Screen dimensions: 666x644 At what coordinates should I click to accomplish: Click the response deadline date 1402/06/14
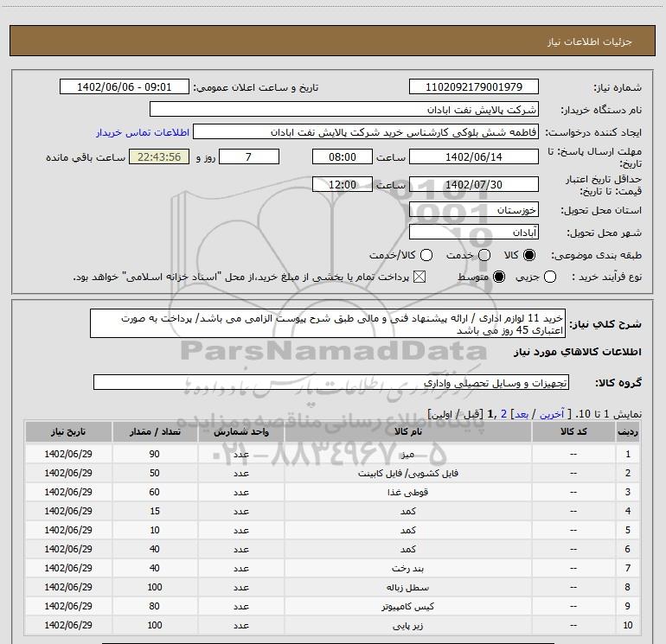tap(474, 156)
